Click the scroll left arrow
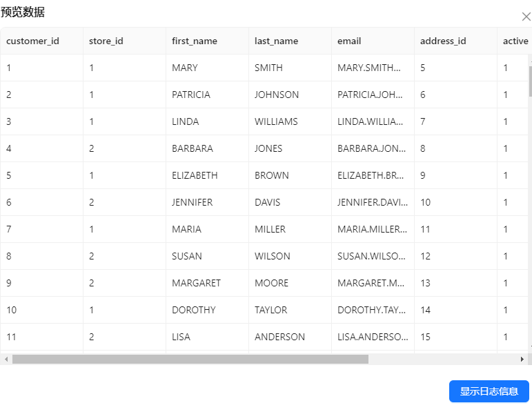Image resolution: width=532 pixels, height=412 pixels. [x=6, y=359]
